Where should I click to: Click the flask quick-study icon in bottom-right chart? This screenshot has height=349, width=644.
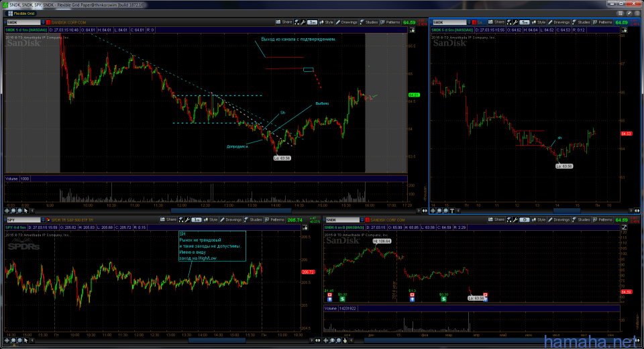click(509, 220)
